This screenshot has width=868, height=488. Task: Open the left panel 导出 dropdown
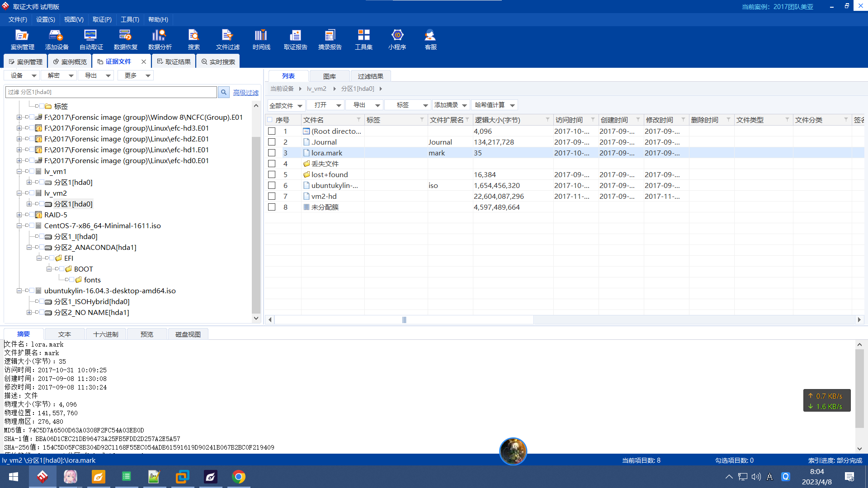click(96, 75)
